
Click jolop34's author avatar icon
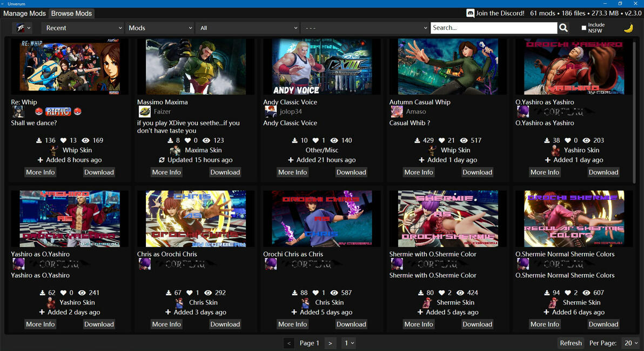271,111
